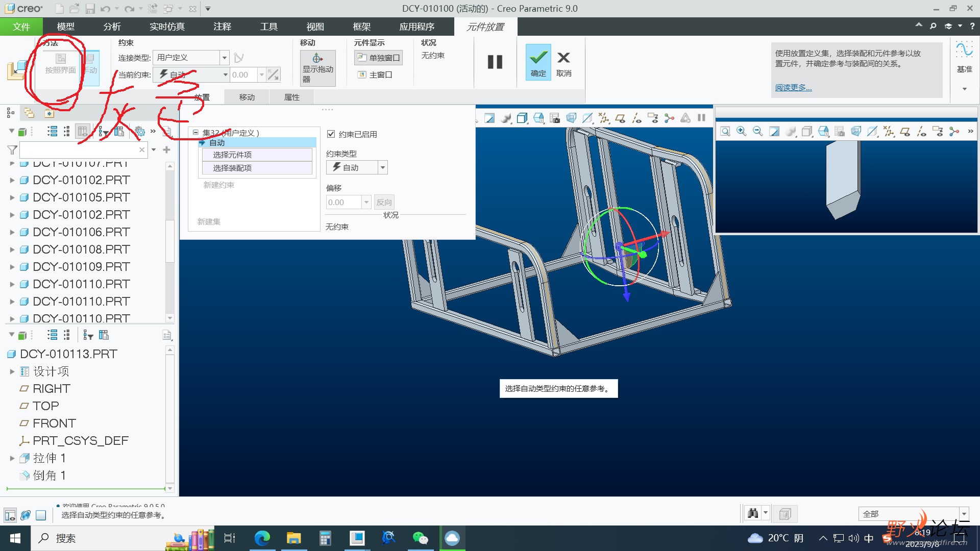The height and width of the screenshot is (551, 980).
Task: Toggle Spin Center in component window toolbar
Action: (x=954, y=132)
